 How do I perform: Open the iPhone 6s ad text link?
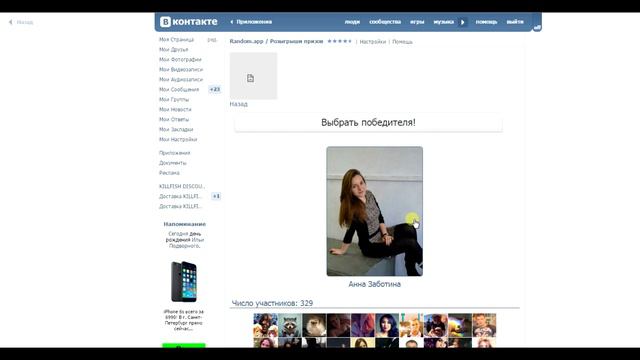click(184, 320)
